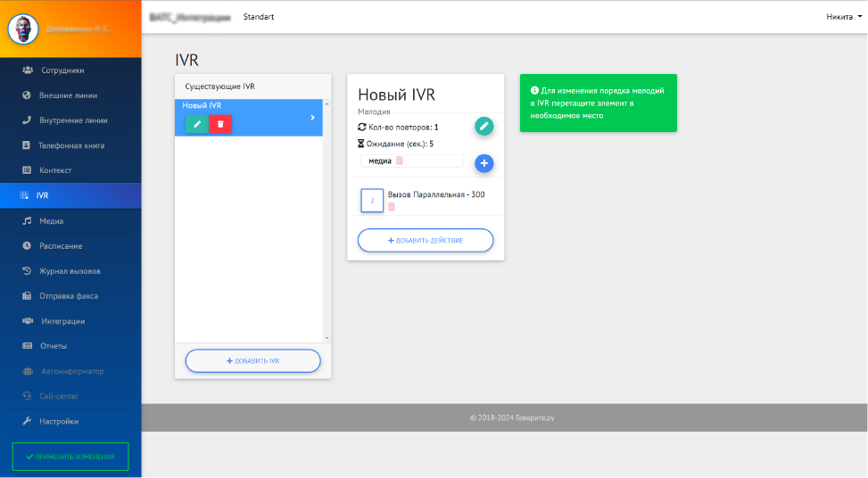Click the clock icon for Расписание

[x=27, y=245]
